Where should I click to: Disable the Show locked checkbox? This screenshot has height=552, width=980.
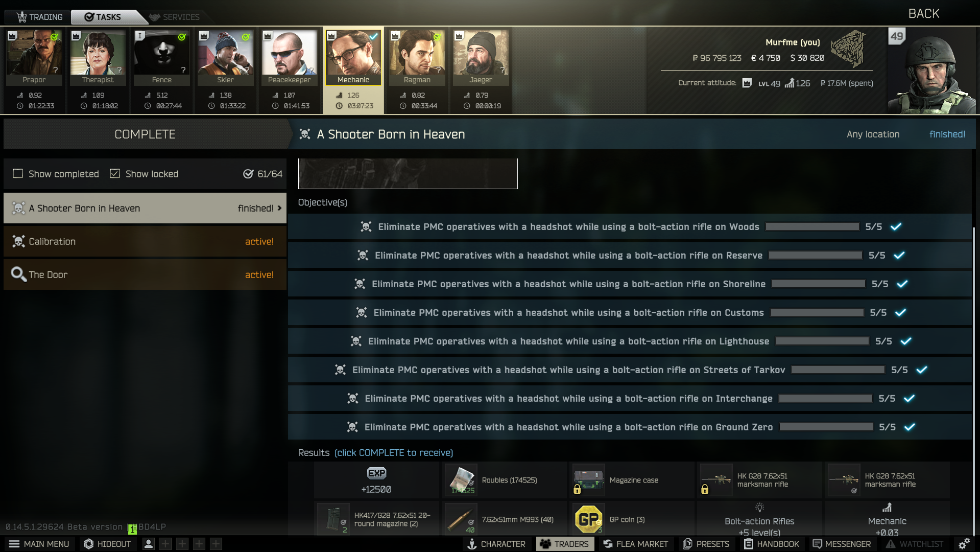tap(115, 174)
